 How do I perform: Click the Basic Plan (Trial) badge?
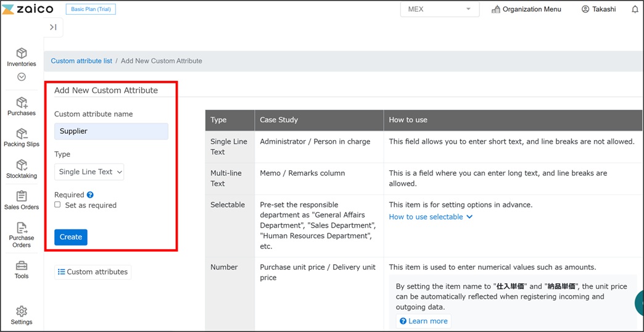click(x=91, y=9)
